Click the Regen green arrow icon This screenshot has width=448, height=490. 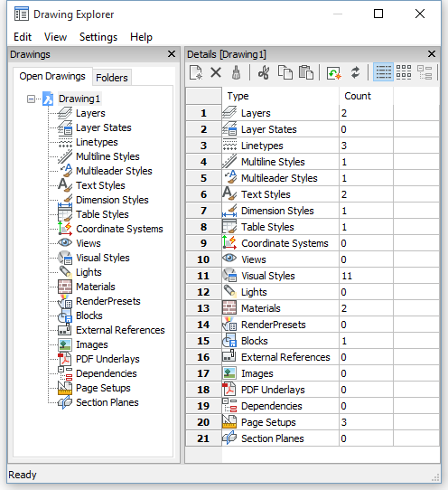point(333,73)
